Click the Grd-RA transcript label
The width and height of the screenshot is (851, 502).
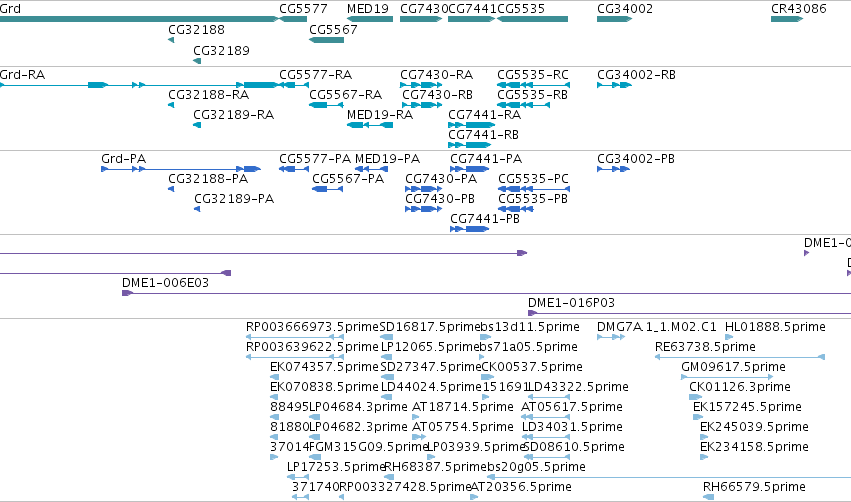pyautogui.click(x=22, y=74)
